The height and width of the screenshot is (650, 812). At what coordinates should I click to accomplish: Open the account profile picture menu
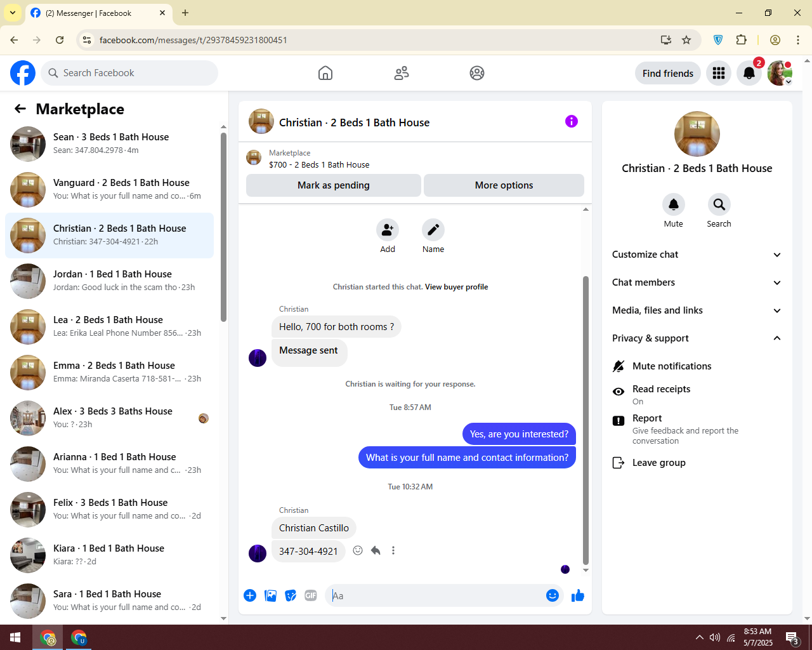(780, 73)
